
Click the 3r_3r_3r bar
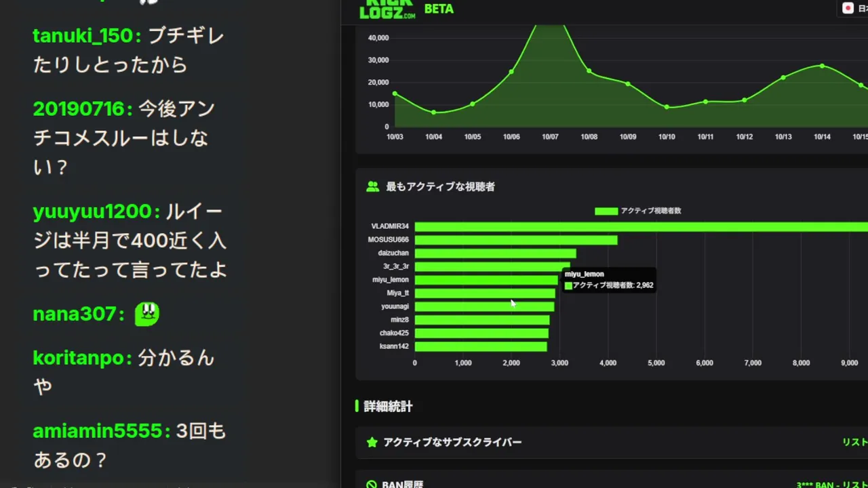492,266
